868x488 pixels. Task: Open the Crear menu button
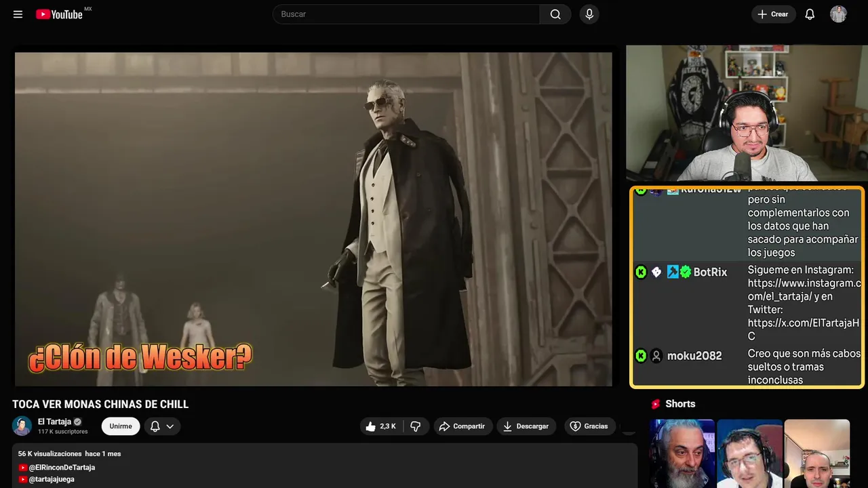pyautogui.click(x=773, y=14)
